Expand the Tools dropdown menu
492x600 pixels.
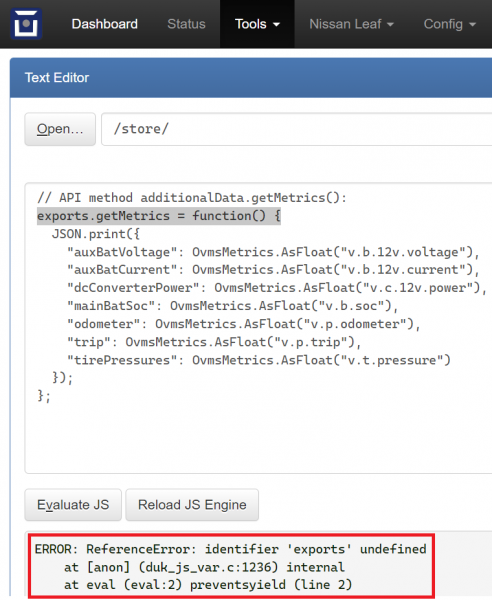pyautogui.click(x=257, y=24)
